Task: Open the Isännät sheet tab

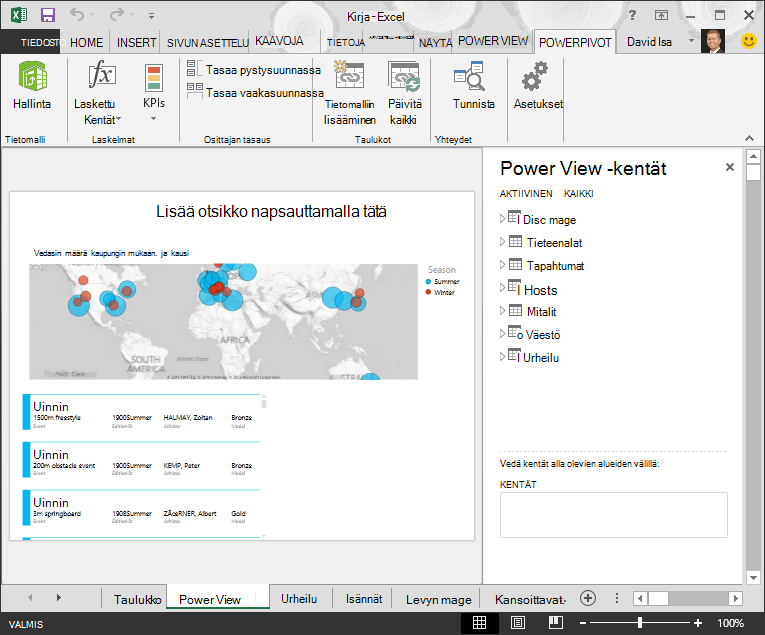Action: coord(363,598)
